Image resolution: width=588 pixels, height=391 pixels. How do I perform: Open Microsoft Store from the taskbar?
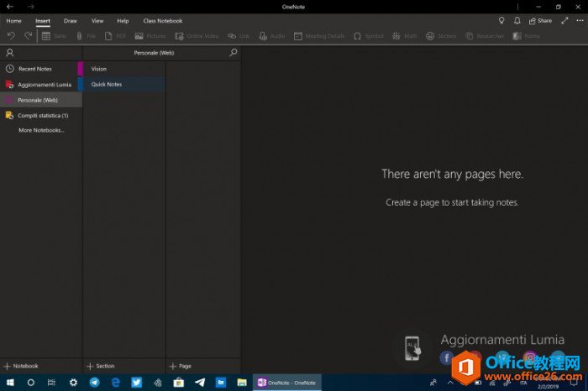(178, 383)
